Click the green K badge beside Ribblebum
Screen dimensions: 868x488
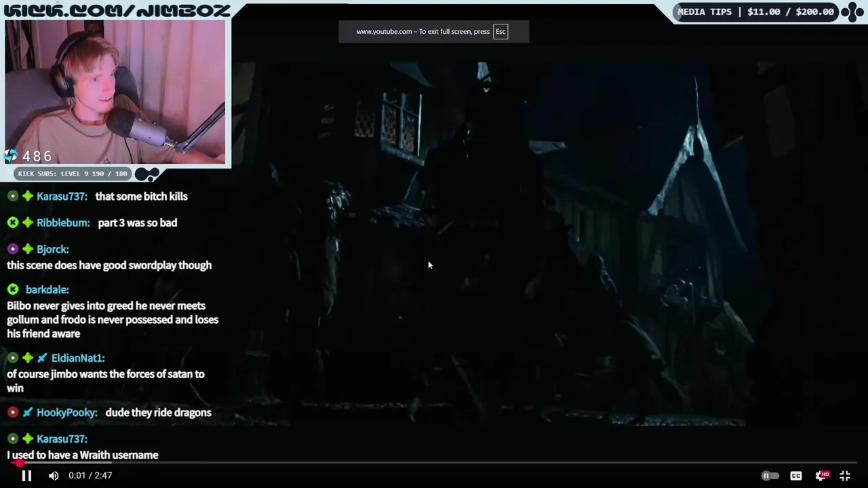click(x=13, y=223)
